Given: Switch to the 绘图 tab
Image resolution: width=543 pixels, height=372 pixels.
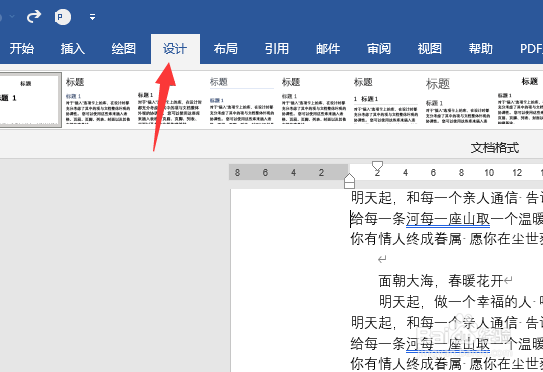Looking at the screenshot, I should coord(124,49).
